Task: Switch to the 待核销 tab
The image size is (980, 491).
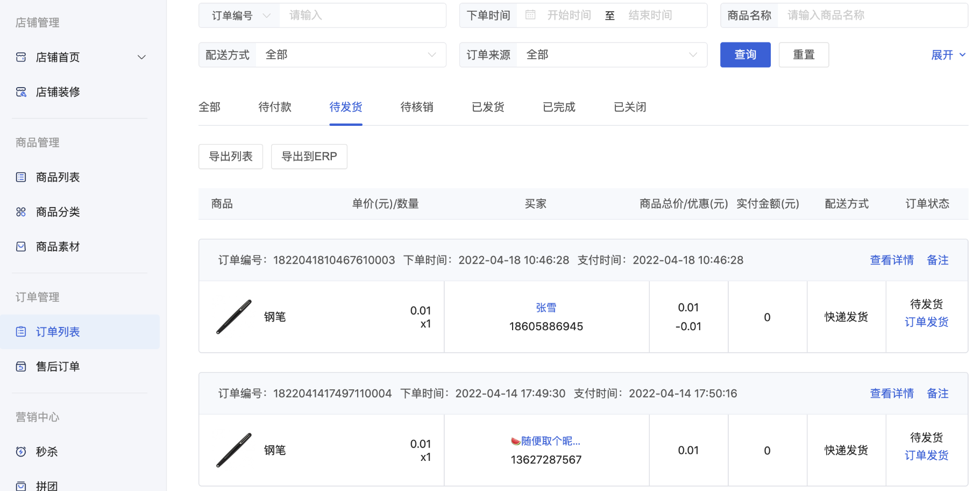Action: coord(417,107)
